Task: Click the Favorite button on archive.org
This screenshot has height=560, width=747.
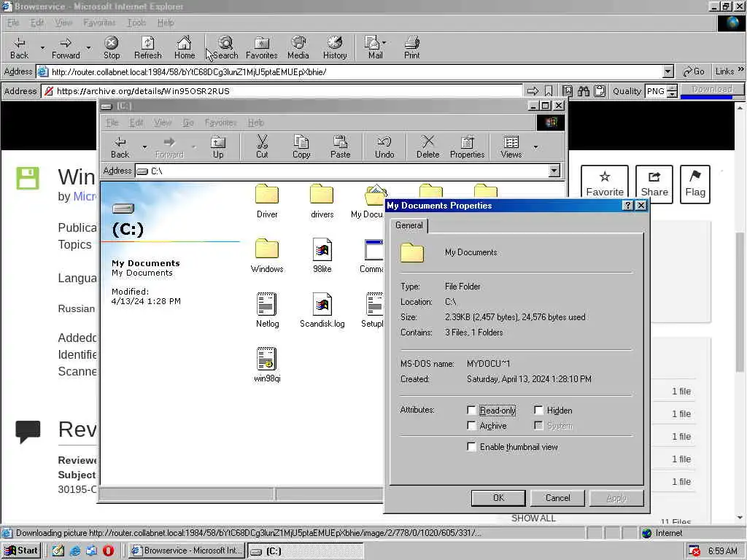Action: [x=605, y=184]
